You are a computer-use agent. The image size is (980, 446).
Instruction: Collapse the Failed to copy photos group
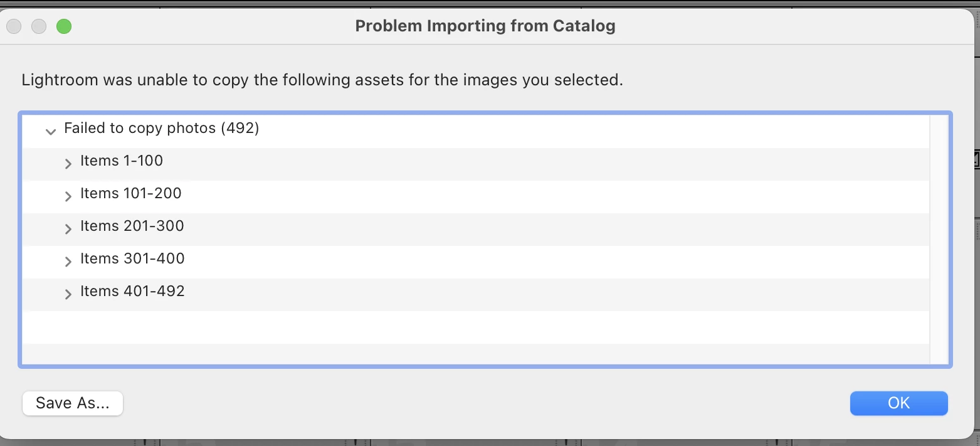51,132
